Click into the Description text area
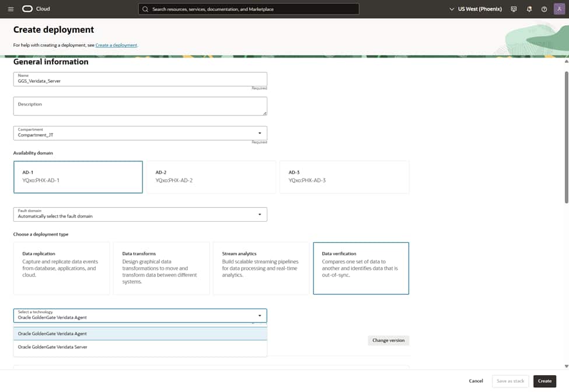The width and height of the screenshot is (569, 392). pyautogui.click(x=140, y=106)
